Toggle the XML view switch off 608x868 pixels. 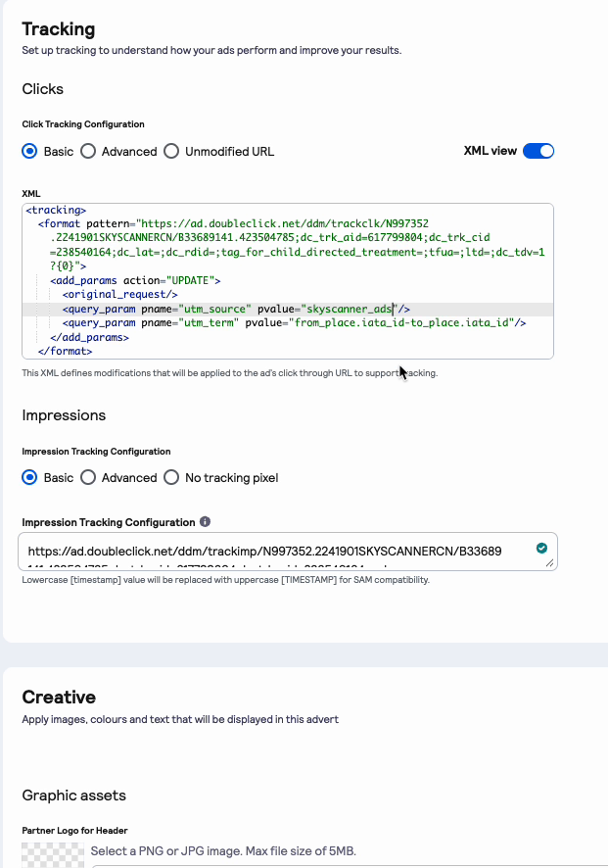(538, 151)
